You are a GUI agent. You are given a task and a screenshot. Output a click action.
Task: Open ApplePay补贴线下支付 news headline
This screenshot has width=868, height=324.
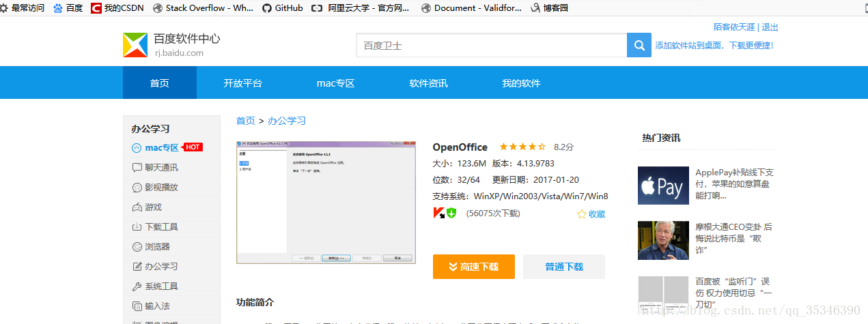coord(734,184)
